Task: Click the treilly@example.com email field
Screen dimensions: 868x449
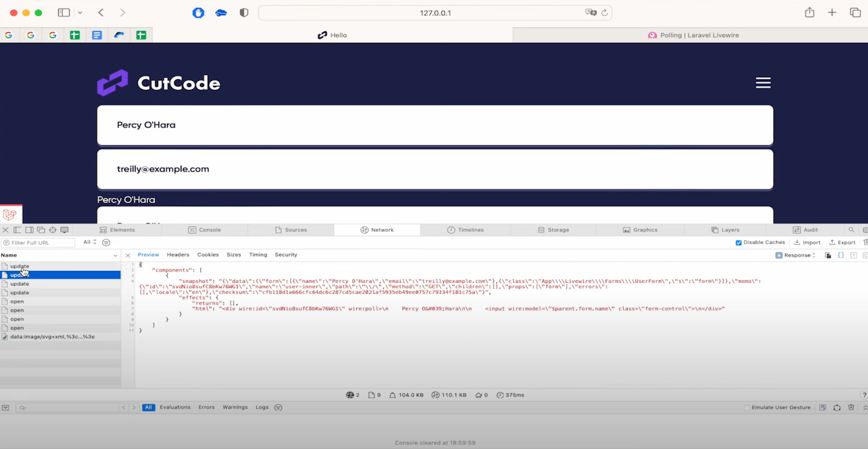Action: click(435, 169)
